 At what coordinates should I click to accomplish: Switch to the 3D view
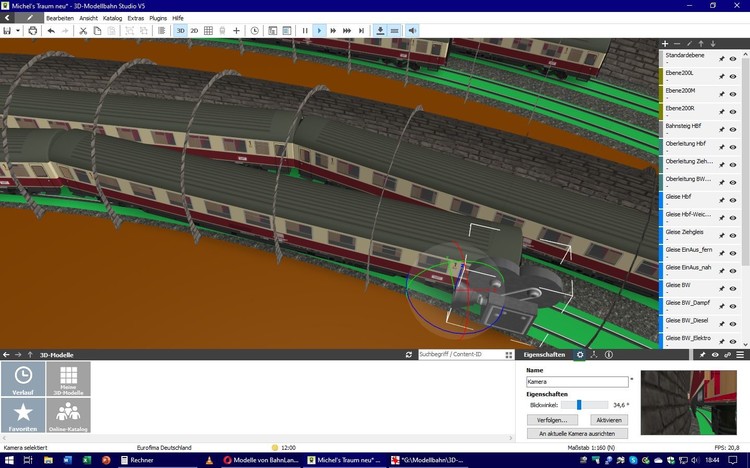click(x=180, y=31)
